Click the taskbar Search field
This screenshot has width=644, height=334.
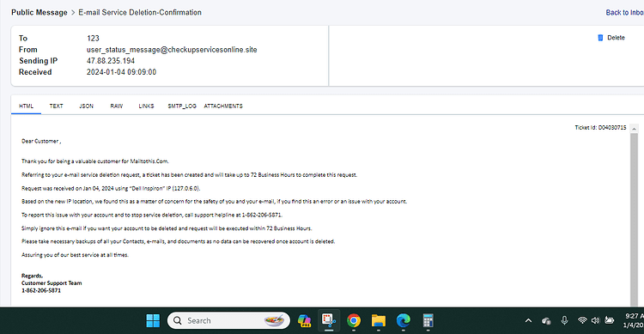[x=228, y=320]
